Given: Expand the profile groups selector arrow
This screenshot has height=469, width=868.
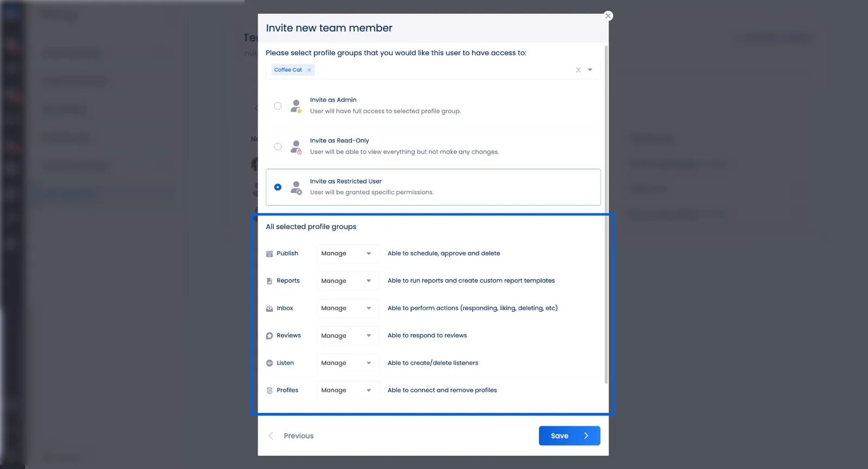Looking at the screenshot, I should coord(590,70).
